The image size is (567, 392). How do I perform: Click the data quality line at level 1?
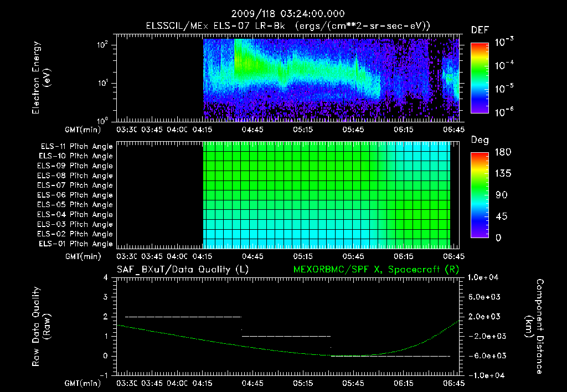point(286,336)
